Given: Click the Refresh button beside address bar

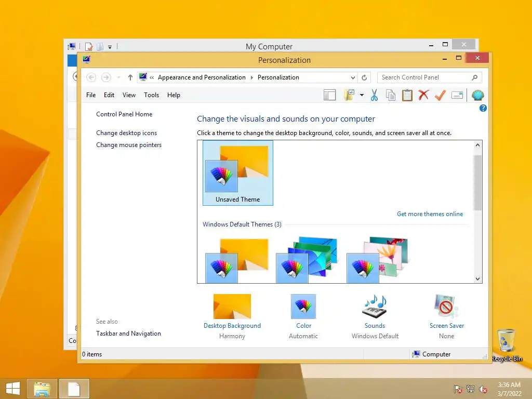Looking at the screenshot, I should (x=364, y=78).
